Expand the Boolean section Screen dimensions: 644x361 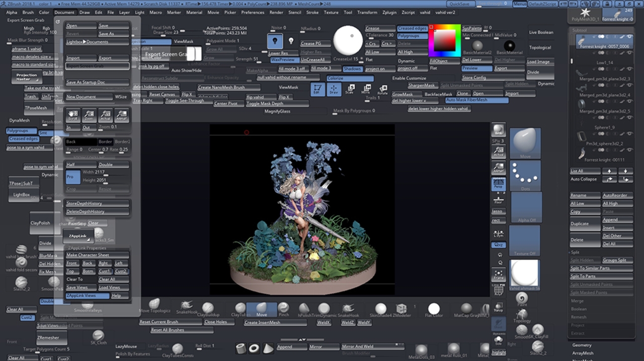click(579, 309)
